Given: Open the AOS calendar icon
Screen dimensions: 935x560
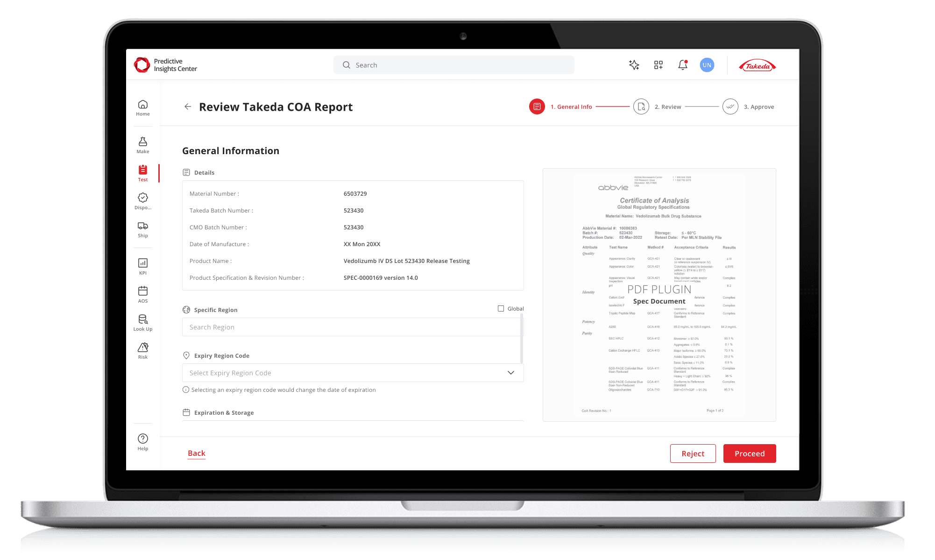Looking at the screenshot, I should pos(143,294).
